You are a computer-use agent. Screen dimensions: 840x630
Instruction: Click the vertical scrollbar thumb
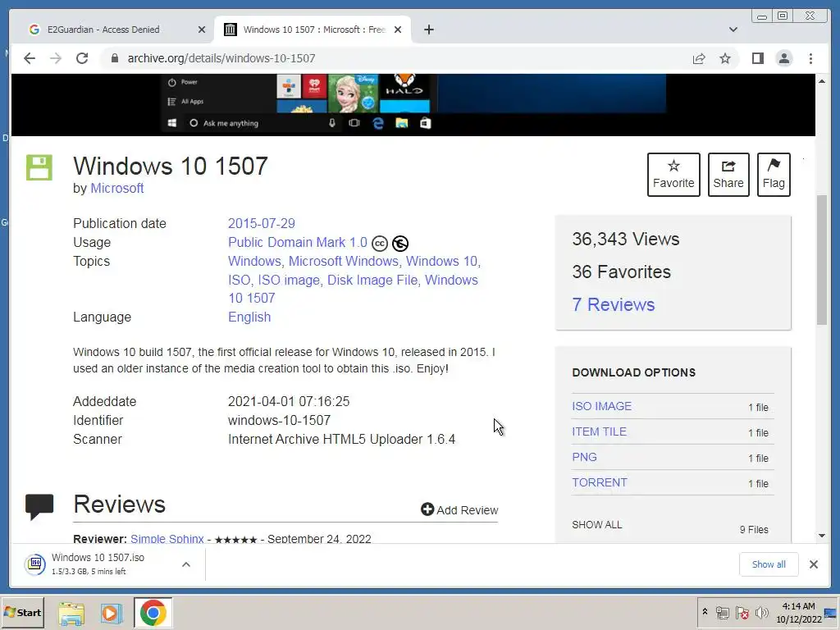pos(822,260)
